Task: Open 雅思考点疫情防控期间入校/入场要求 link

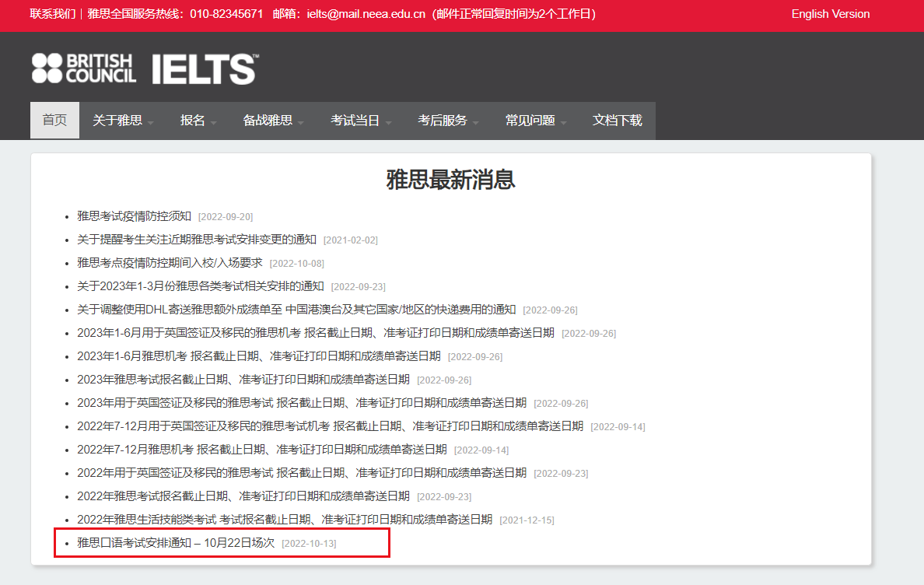Action: [170, 263]
